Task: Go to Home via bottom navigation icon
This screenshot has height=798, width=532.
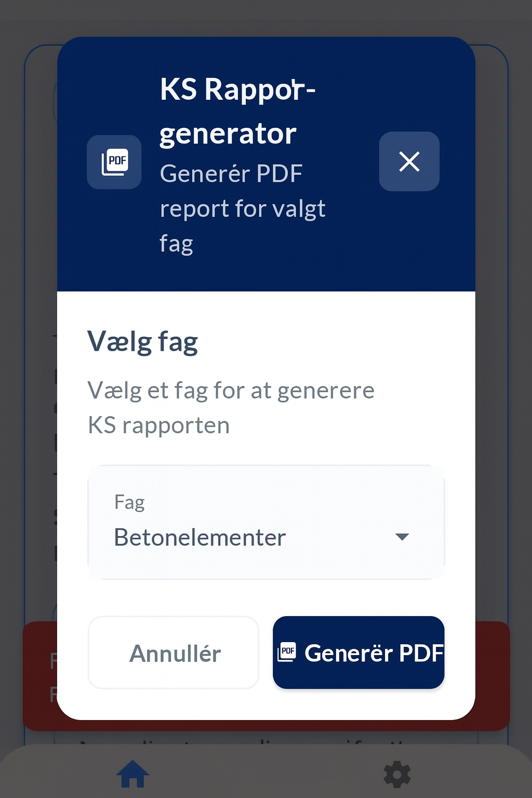Action: pyautogui.click(x=133, y=774)
